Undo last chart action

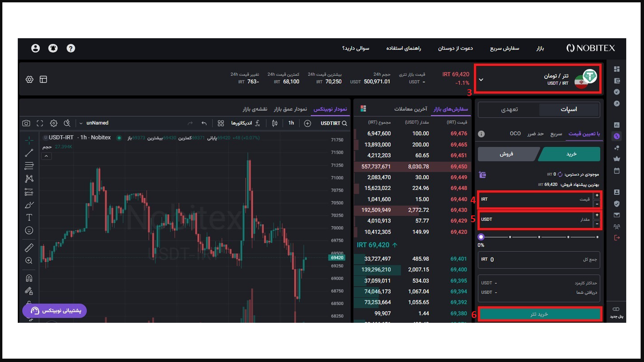pyautogui.click(x=204, y=123)
